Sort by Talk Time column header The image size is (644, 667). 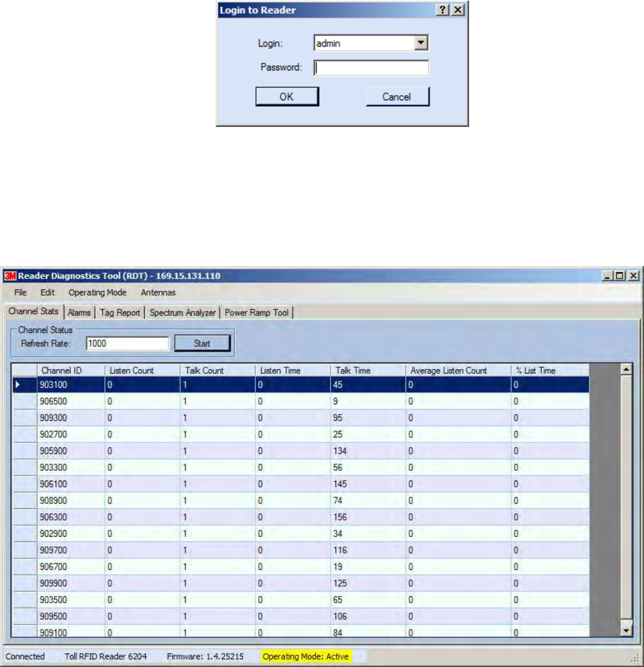(x=368, y=370)
